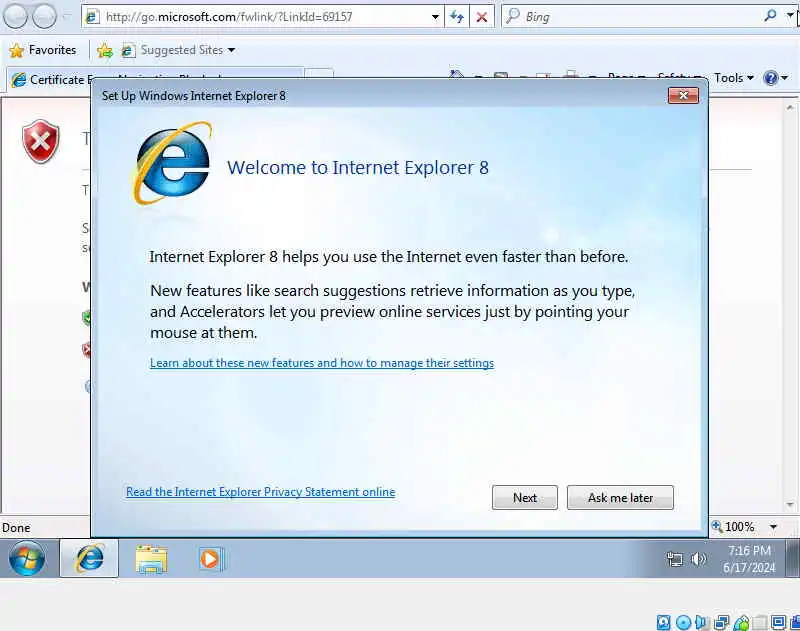Open the search provider dropdown arrow
Image resolution: width=800 pixels, height=631 pixels.
[790, 16]
